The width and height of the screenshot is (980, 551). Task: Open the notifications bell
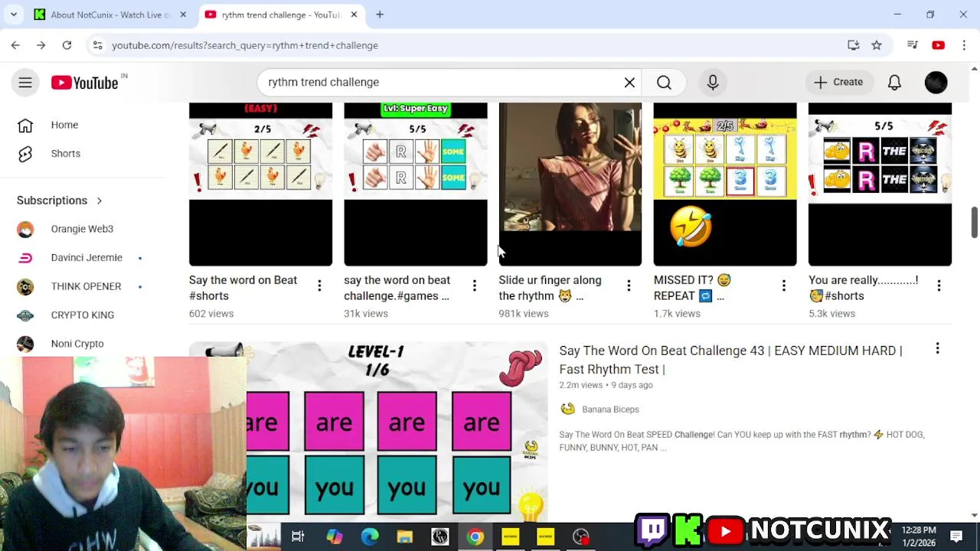(894, 82)
